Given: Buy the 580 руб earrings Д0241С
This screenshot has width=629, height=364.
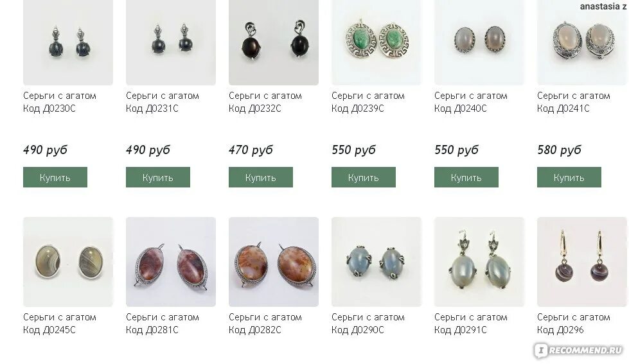Looking at the screenshot, I should point(569,177).
